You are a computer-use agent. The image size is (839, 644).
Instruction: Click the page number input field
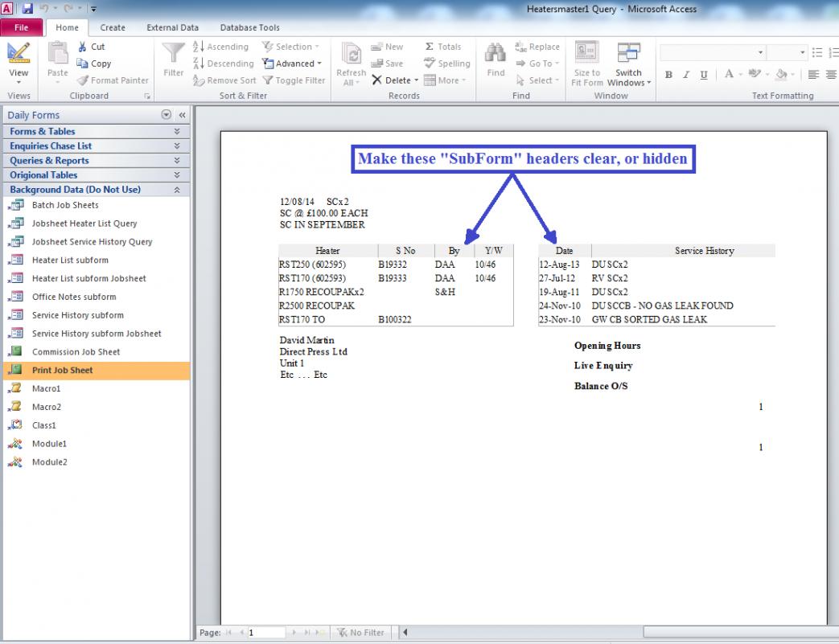click(x=265, y=633)
